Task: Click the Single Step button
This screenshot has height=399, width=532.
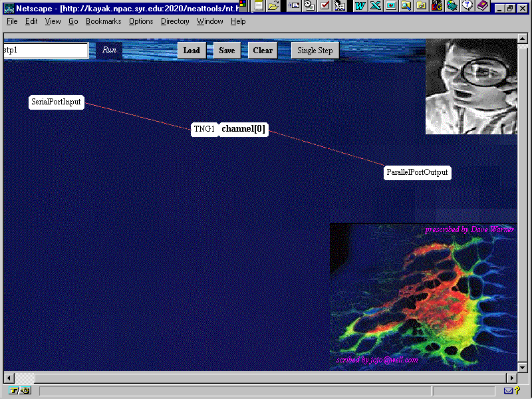Action: click(315, 51)
